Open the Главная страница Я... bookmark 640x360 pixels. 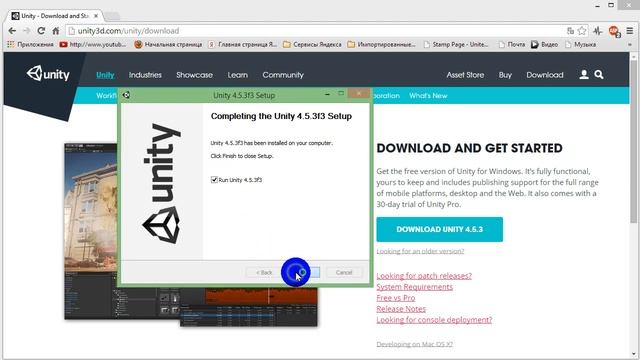242,44
